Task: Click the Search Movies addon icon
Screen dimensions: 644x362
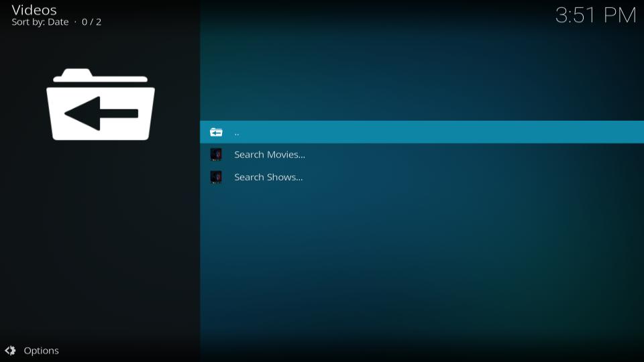Action: pos(216,155)
